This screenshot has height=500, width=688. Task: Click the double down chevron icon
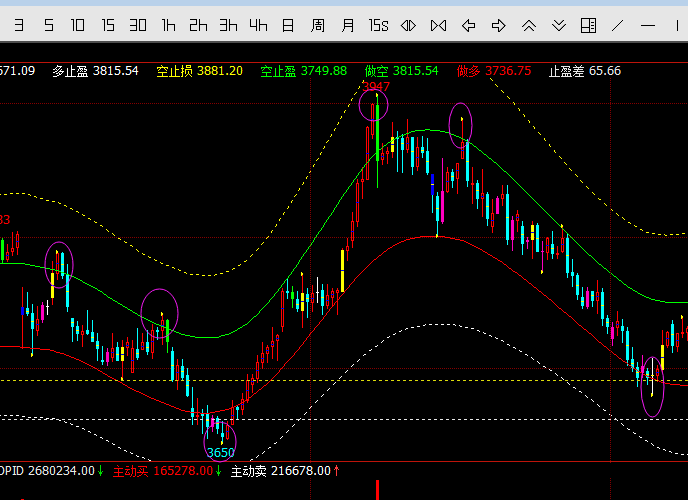click(x=558, y=25)
